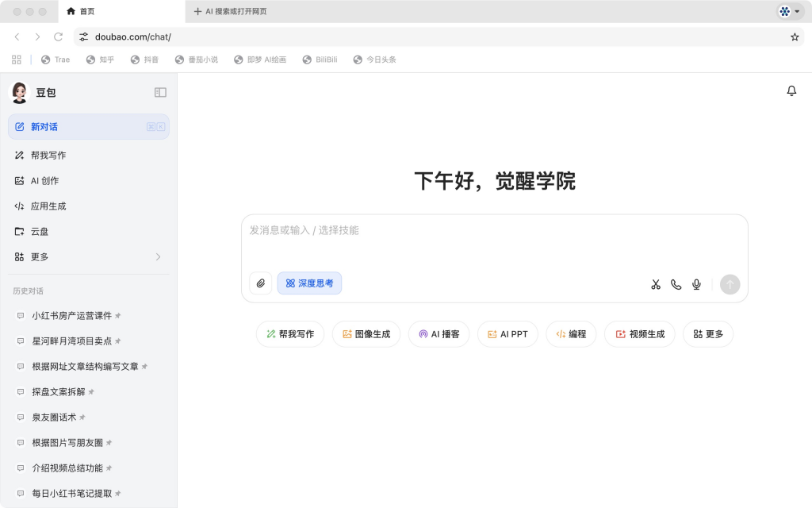The height and width of the screenshot is (508, 812).
Task: Start a voice call with the phone icon
Action: 676,283
